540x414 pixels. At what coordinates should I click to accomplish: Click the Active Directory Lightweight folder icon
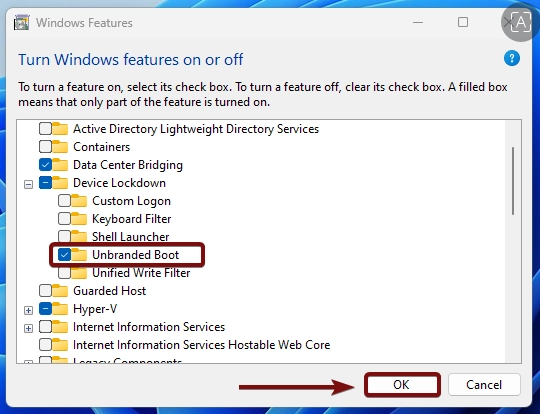60,128
